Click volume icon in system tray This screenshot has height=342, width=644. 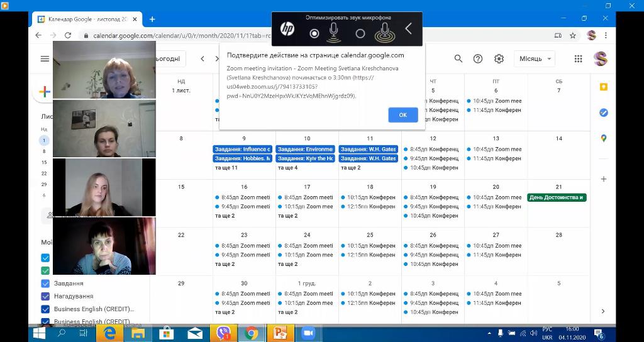534,333
